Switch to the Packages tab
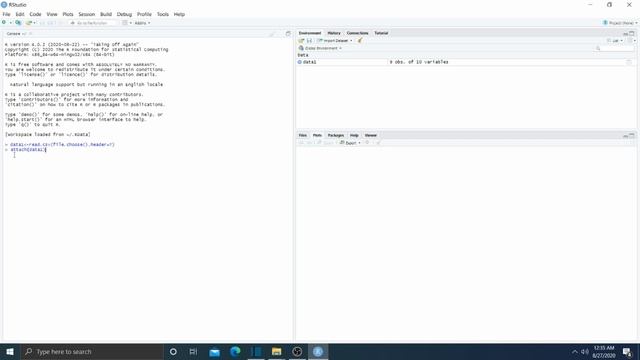Screen dimensions: 640x360 click(x=336, y=135)
